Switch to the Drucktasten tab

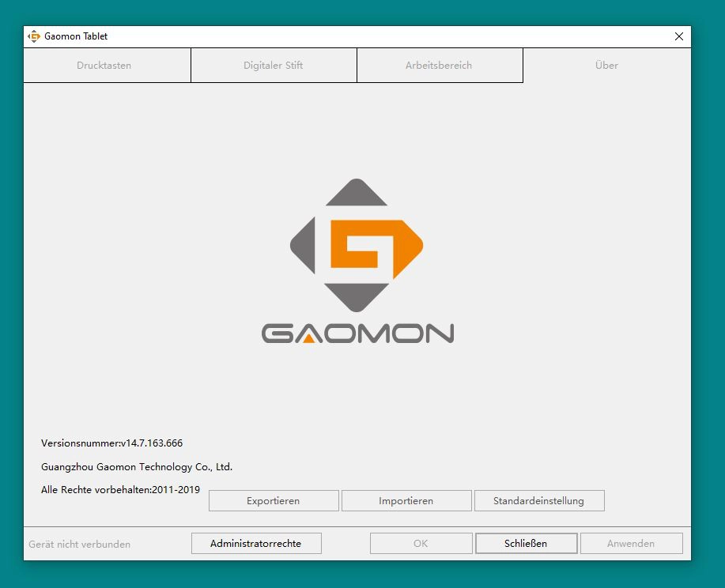click(107, 65)
